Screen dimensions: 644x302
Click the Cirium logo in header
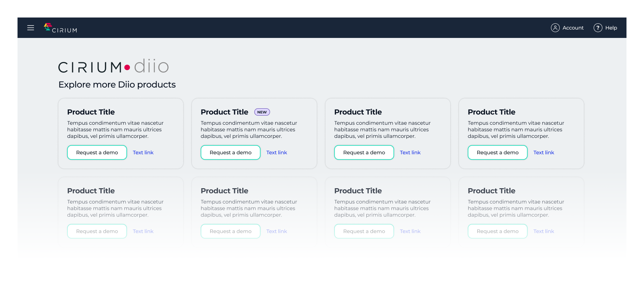click(61, 28)
